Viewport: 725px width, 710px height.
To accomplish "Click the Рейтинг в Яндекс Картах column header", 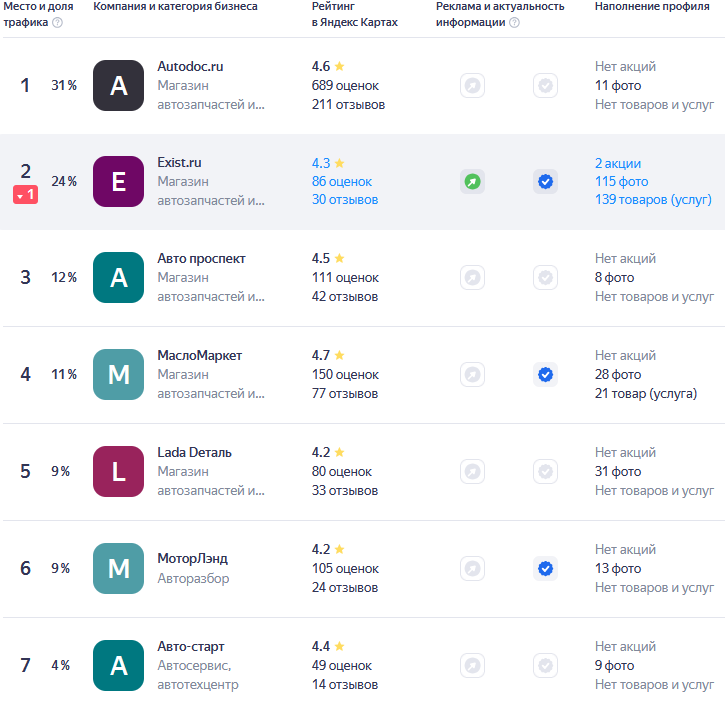I will (354, 14).
